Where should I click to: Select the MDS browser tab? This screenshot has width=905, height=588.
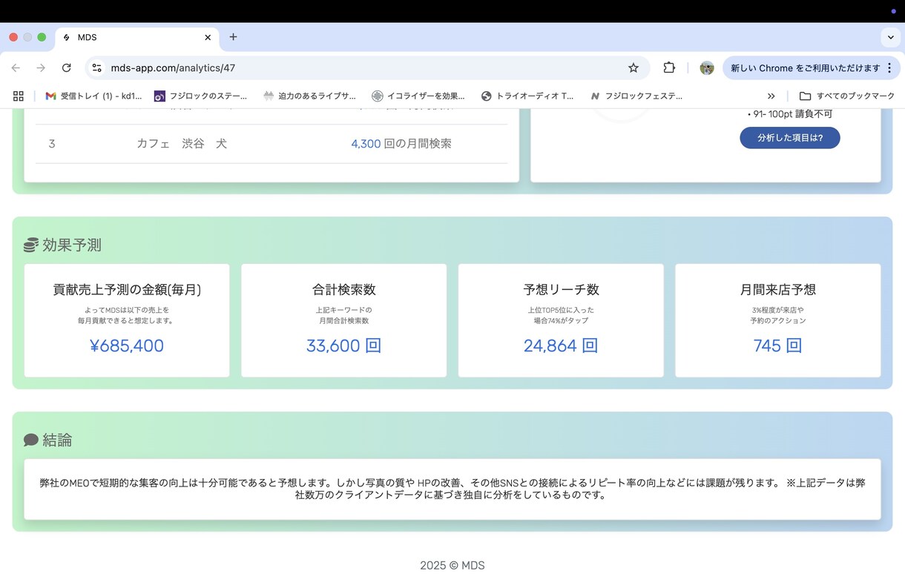tap(137, 37)
